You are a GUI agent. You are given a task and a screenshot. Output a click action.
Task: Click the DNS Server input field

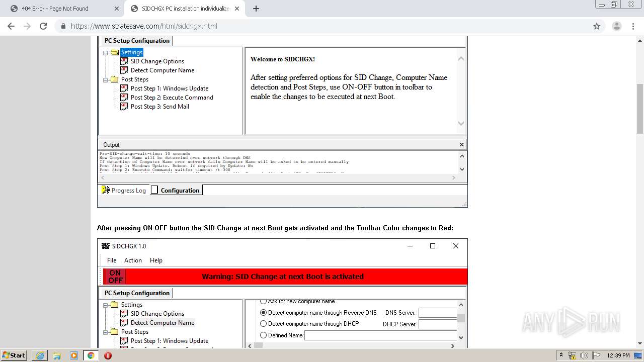[x=438, y=313]
